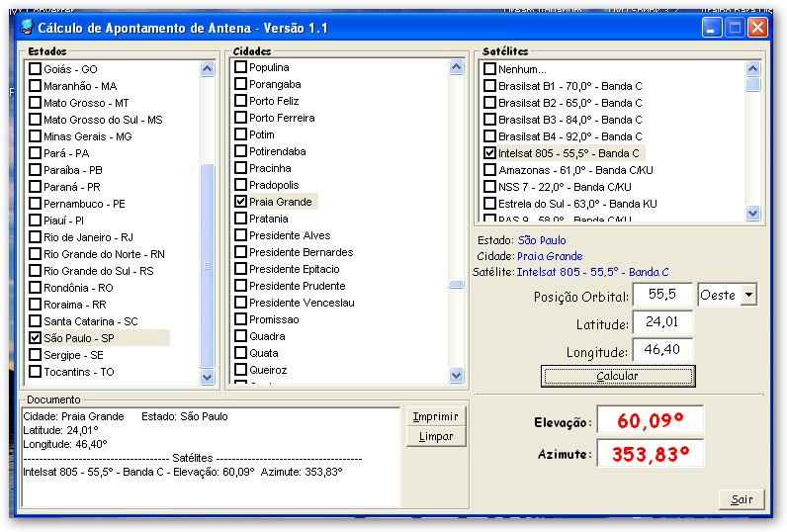Check the Goiás - GO checkbox
The height and width of the screenshot is (532, 787).
pyautogui.click(x=35, y=69)
